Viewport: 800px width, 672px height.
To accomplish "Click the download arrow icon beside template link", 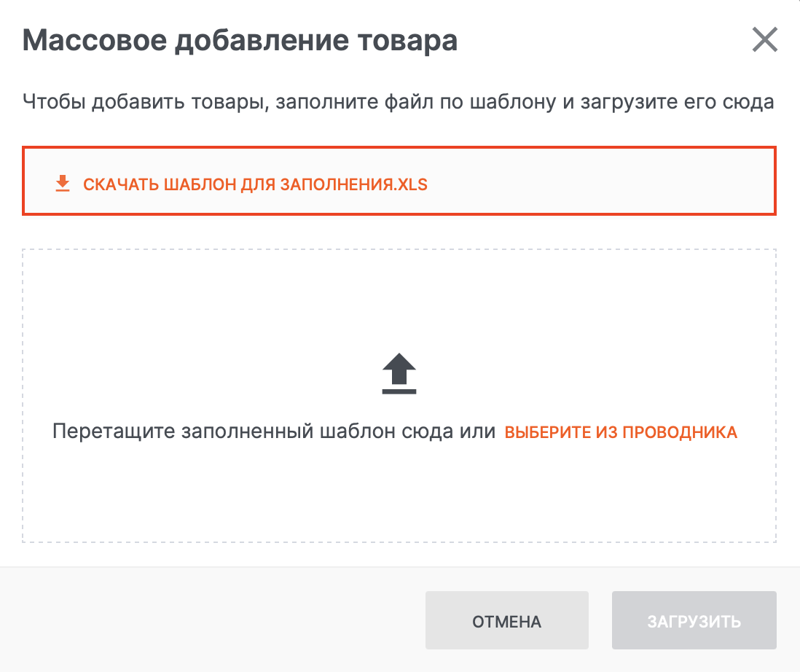I will (63, 184).
